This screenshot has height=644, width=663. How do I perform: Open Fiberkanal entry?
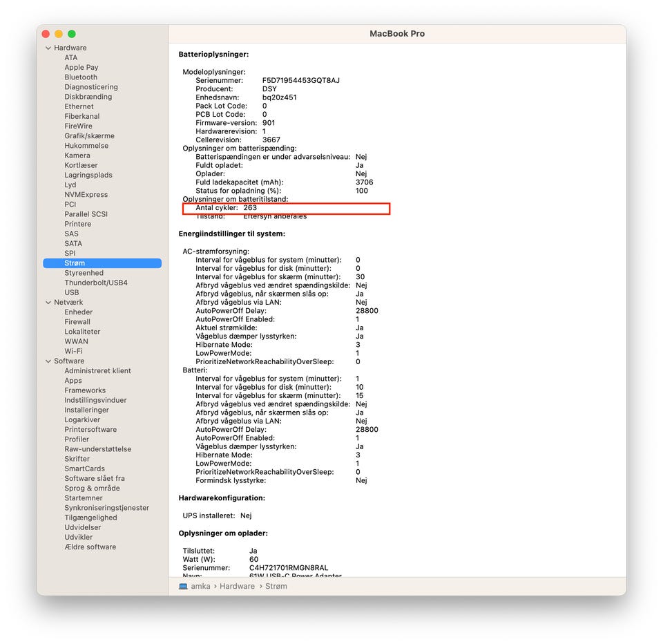click(82, 116)
